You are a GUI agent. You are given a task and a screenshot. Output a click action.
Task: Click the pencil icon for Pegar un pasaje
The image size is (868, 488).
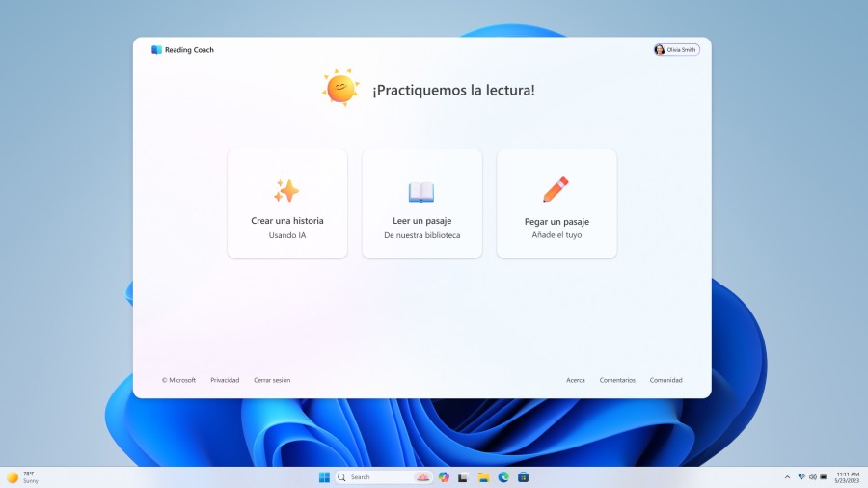click(x=556, y=190)
